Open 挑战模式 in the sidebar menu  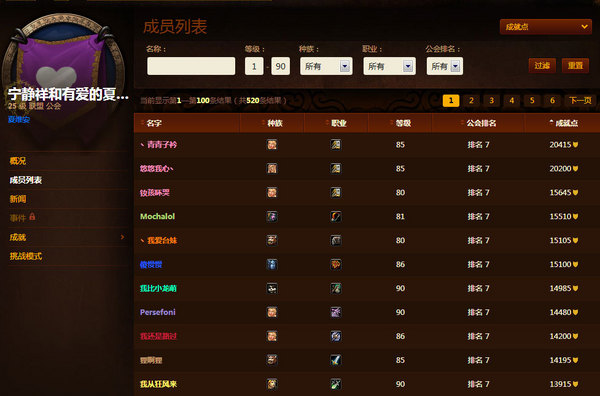(26, 256)
